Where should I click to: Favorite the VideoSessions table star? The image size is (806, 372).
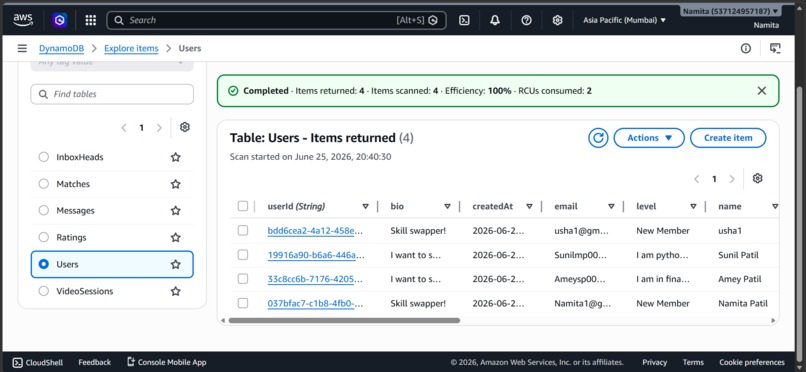point(175,291)
